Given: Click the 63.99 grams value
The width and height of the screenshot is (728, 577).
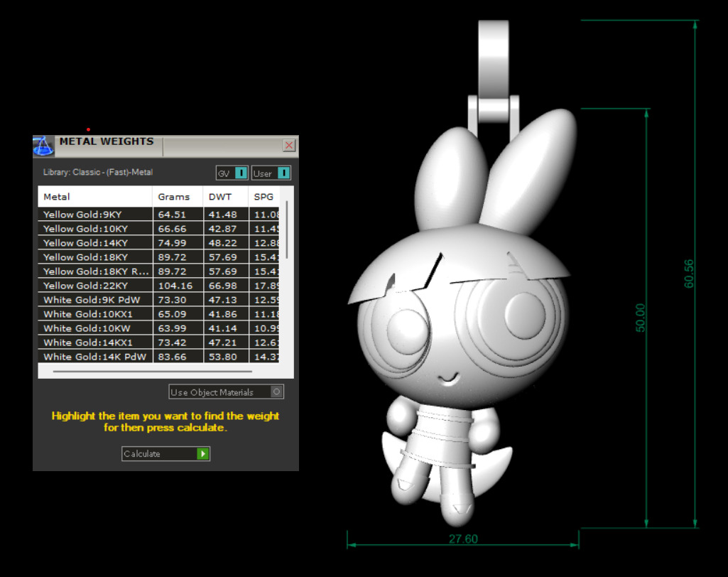Looking at the screenshot, I should (x=172, y=328).
